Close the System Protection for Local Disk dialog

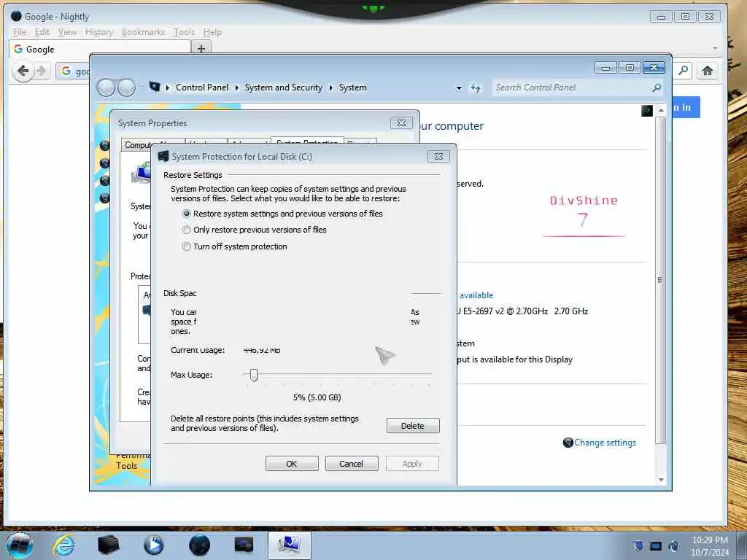438,156
